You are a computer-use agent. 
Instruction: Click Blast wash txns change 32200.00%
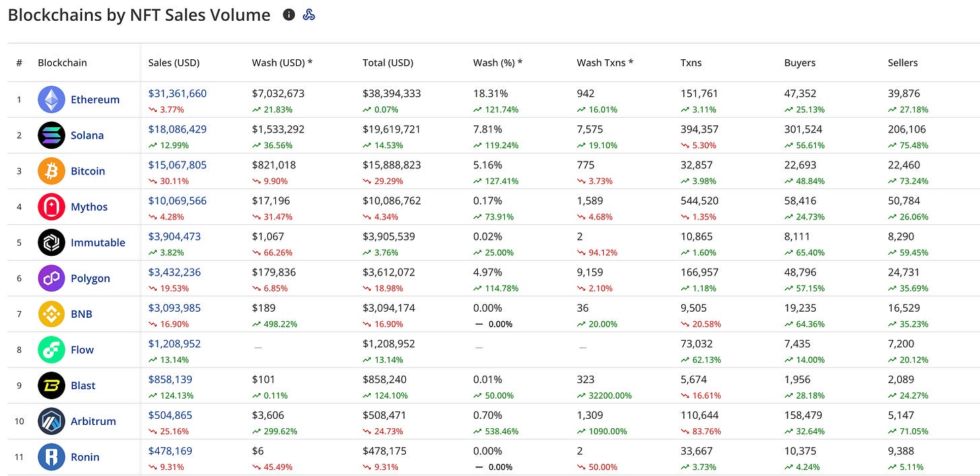pyautogui.click(x=605, y=396)
